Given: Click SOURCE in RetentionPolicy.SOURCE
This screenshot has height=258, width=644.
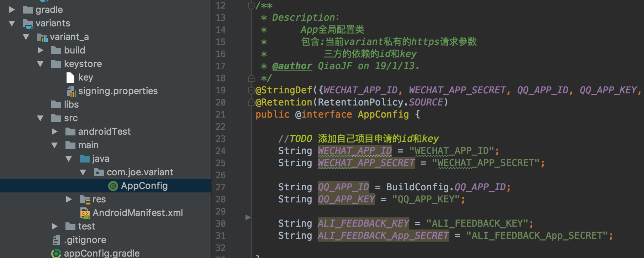Looking at the screenshot, I should (x=426, y=103).
